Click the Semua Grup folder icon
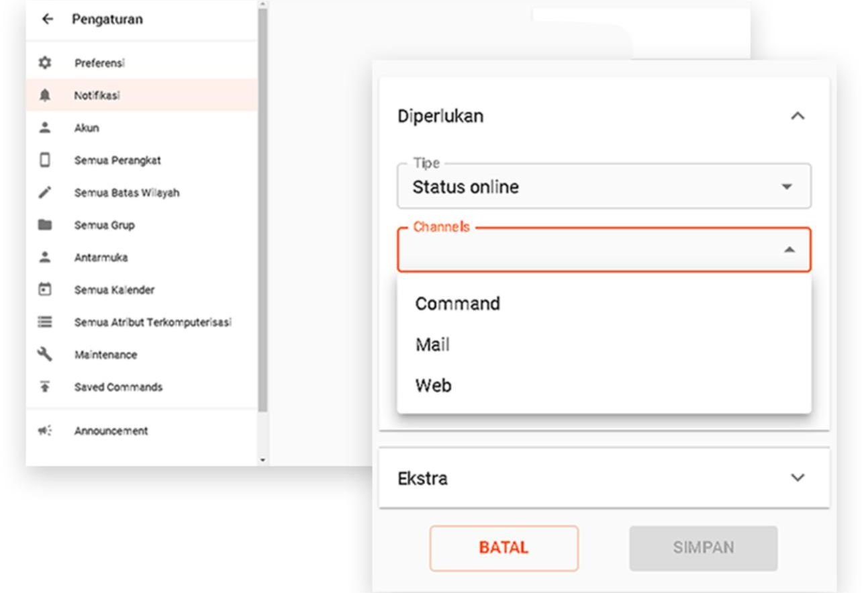Screen dimensions: 868x593 pyautogui.click(x=45, y=225)
